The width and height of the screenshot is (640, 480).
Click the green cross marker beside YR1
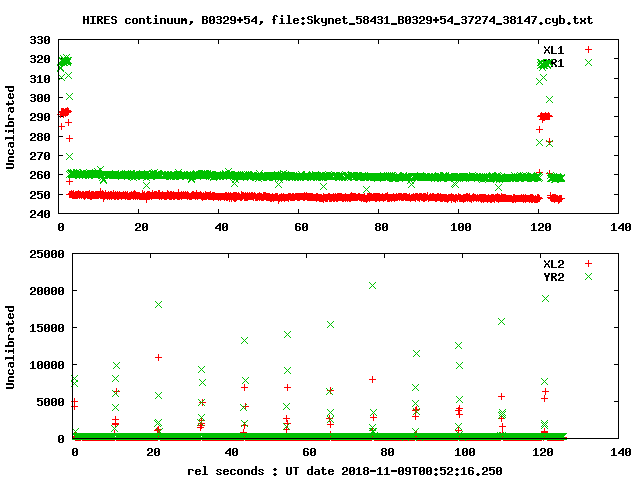[x=588, y=62]
